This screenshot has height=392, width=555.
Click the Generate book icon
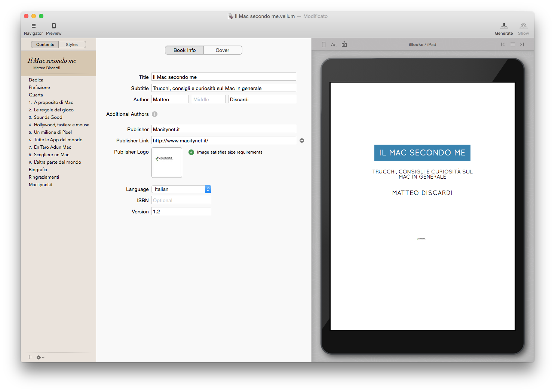tap(504, 26)
